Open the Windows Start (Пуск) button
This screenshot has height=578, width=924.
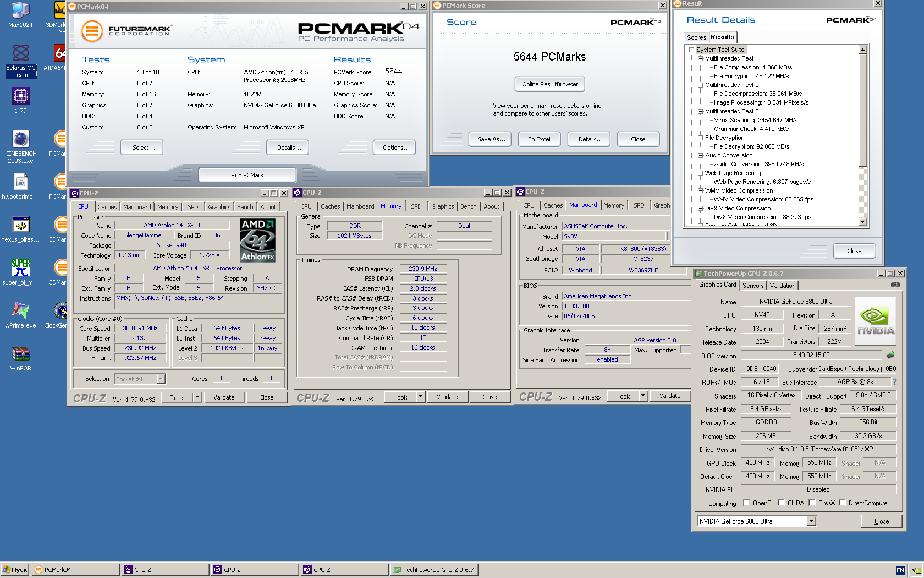[15, 570]
